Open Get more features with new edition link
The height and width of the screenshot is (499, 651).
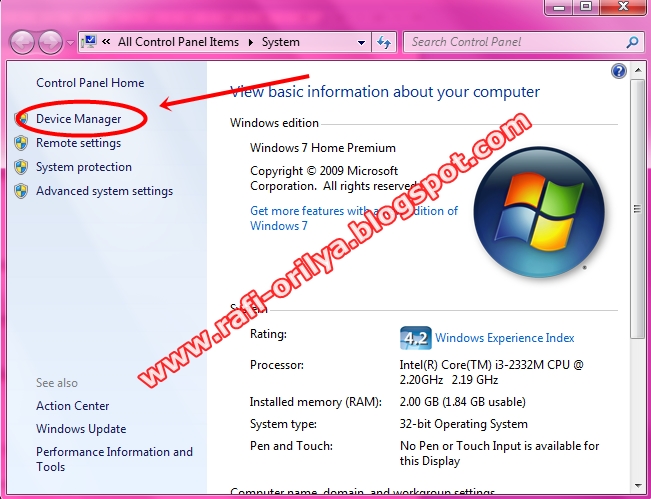354,218
